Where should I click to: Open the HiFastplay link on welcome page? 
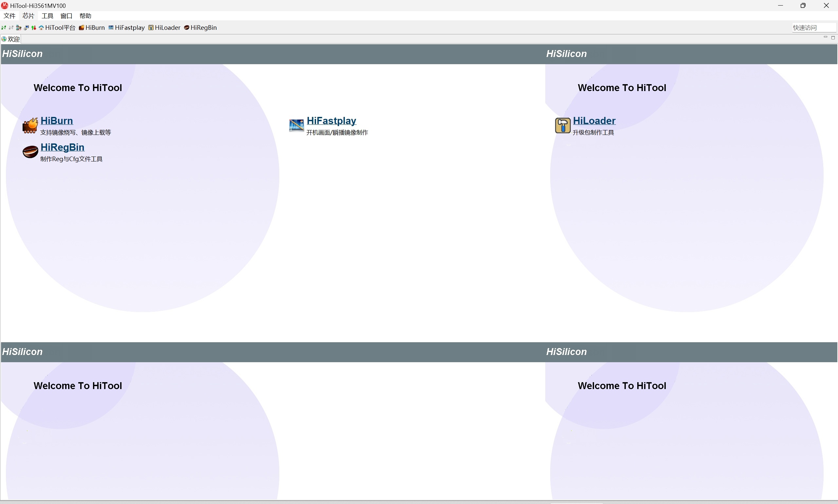pos(331,121)
